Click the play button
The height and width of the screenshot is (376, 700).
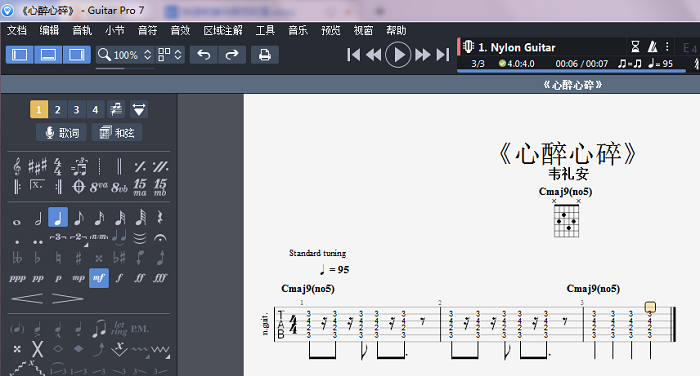pos(398,55)
